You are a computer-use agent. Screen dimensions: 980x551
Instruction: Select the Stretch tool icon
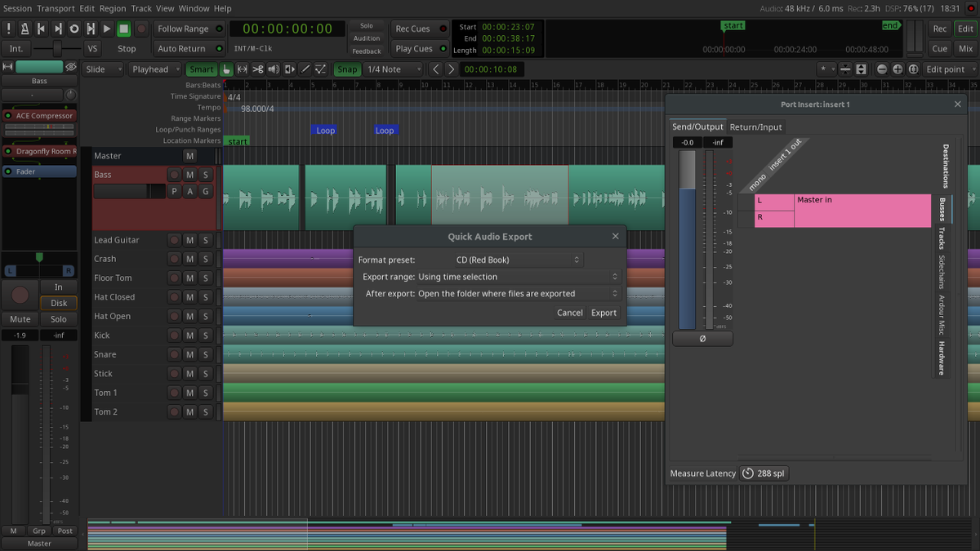[289, 69]
